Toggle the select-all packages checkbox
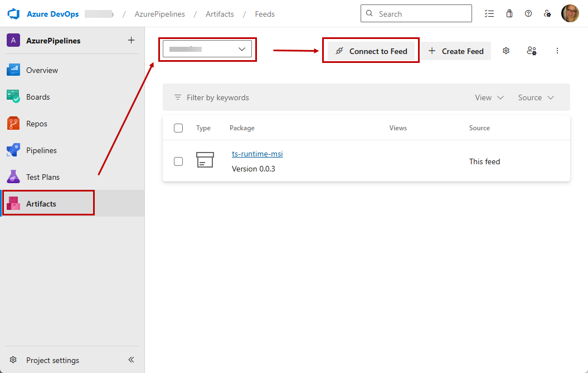The width and height of the screenshot is (588, 373). (x=178, y=128)
